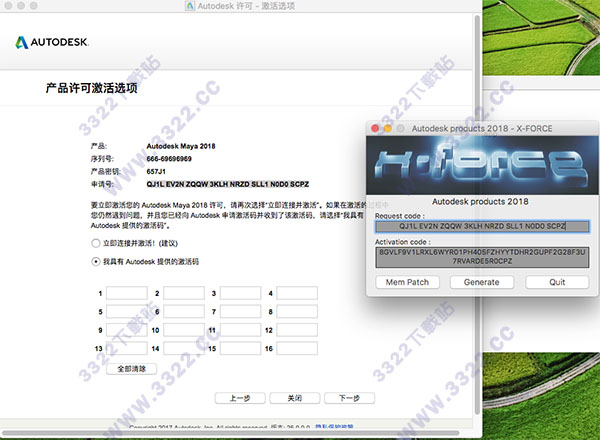This screenshot has height=440, width=600.
Task: Click activation code input field 13
Action: (x=127, y=348)
